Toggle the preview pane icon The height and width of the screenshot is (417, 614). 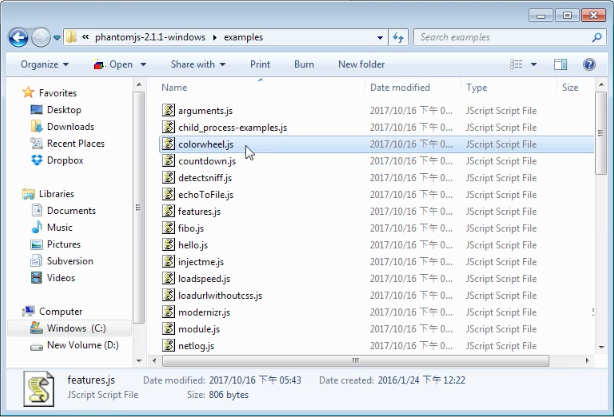pos(560,65)
